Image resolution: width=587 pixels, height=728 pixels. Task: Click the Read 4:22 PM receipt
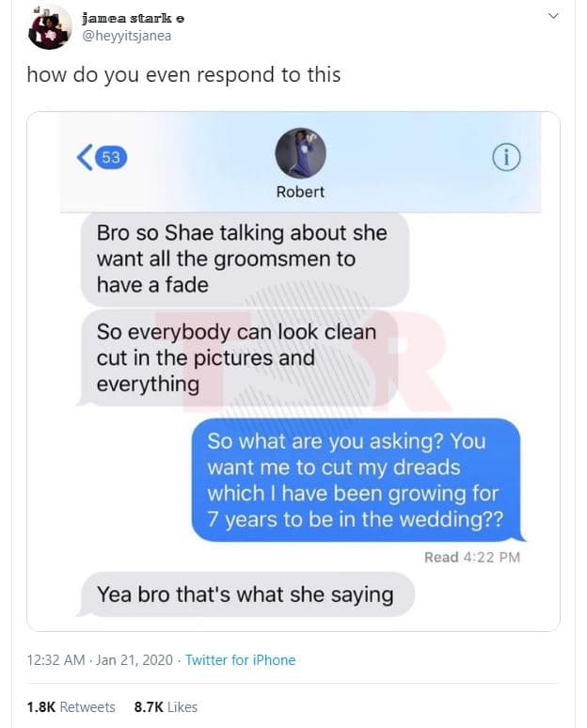coord(472,557)
